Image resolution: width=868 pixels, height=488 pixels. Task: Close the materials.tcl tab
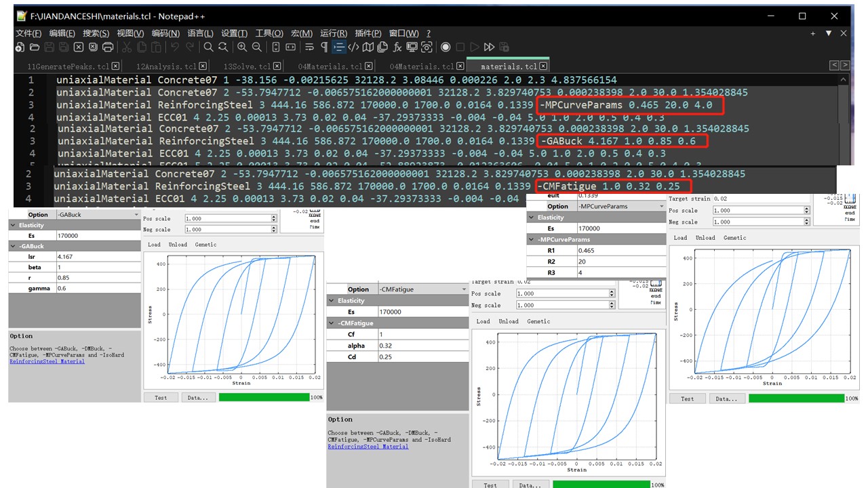pyautogui.click(x=545, y=66)
